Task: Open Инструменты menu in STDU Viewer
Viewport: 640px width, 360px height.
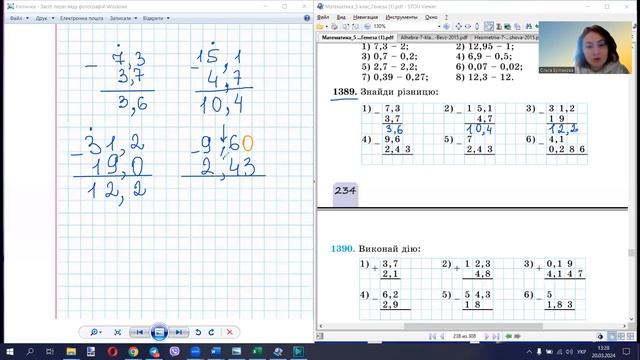Action: pos(401,17)
